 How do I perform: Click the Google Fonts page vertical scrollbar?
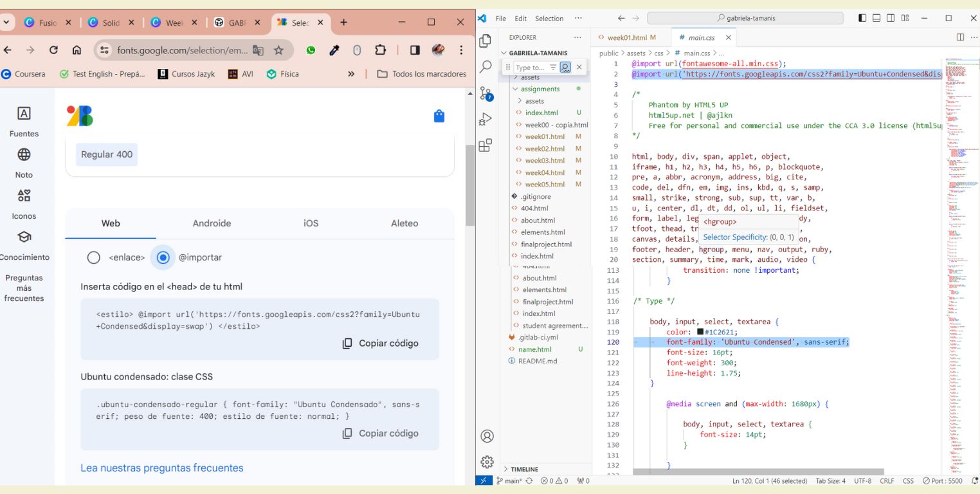[x=470, y=185]
